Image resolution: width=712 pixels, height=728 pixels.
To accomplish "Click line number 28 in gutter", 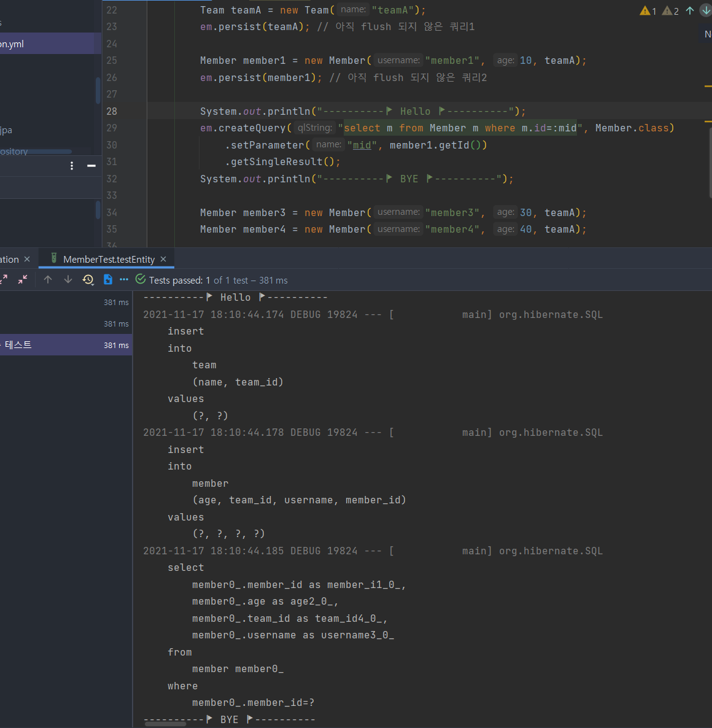I will pyautogui.click(x=112, y=112).
